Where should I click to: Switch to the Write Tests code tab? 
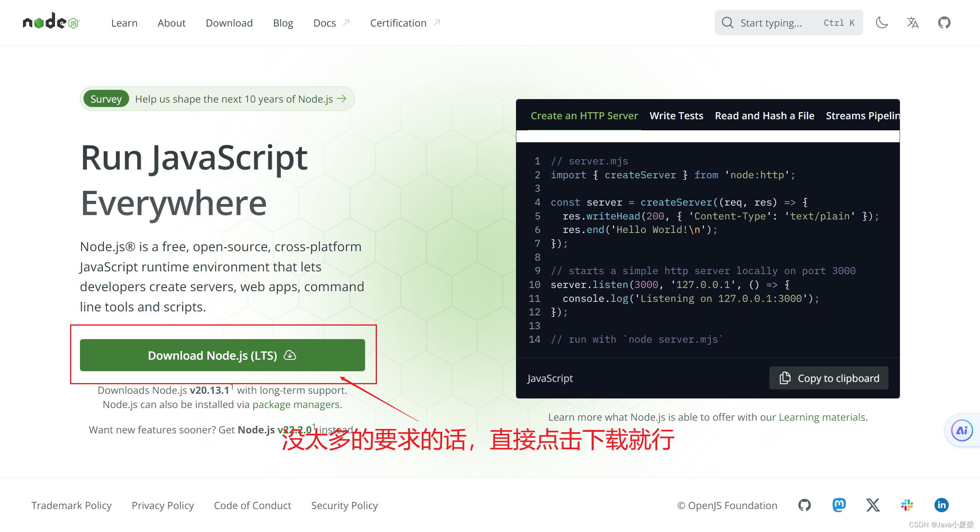coord(676,116)
